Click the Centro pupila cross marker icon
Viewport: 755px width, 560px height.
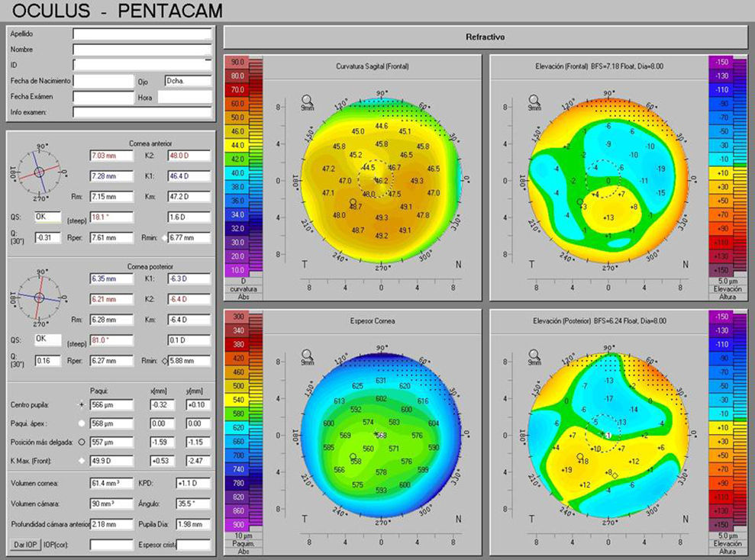click(82, 403)
